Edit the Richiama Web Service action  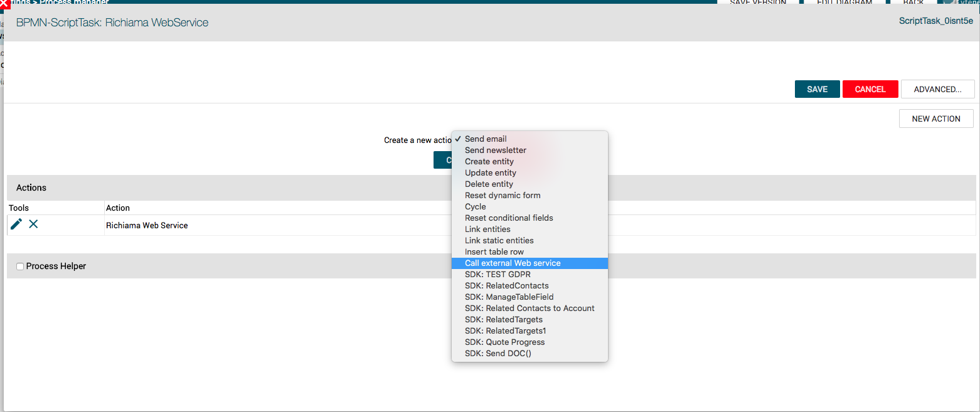point(16,224)
